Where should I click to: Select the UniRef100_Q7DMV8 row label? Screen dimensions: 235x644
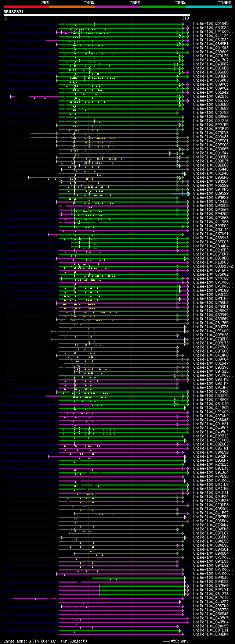211,133
